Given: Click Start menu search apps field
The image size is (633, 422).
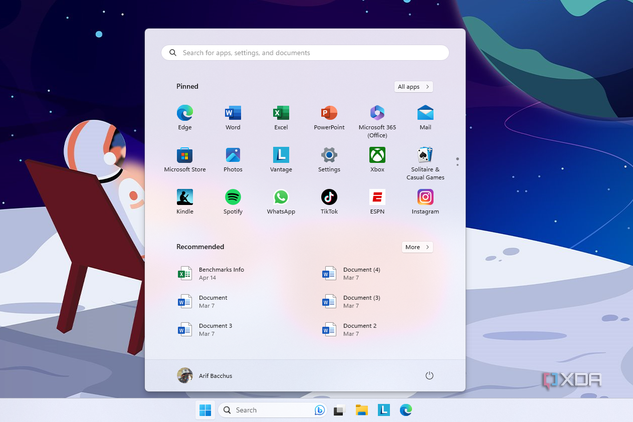Looking at the screenshot, I should click(305, 53).
